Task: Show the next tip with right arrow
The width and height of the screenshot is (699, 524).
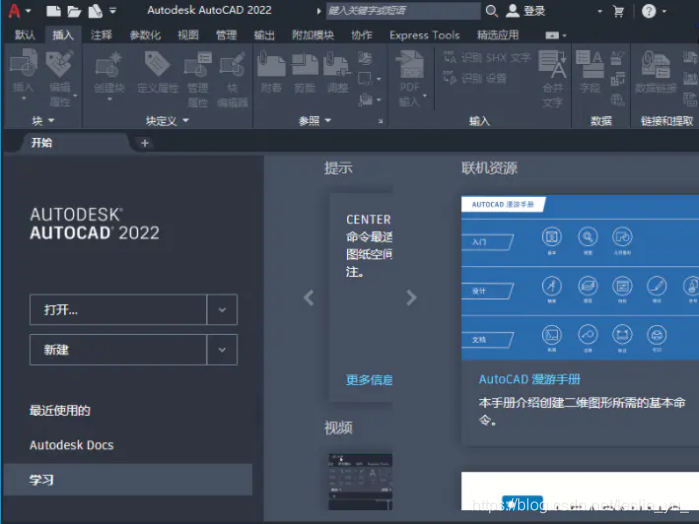Action: coord(411,297)
